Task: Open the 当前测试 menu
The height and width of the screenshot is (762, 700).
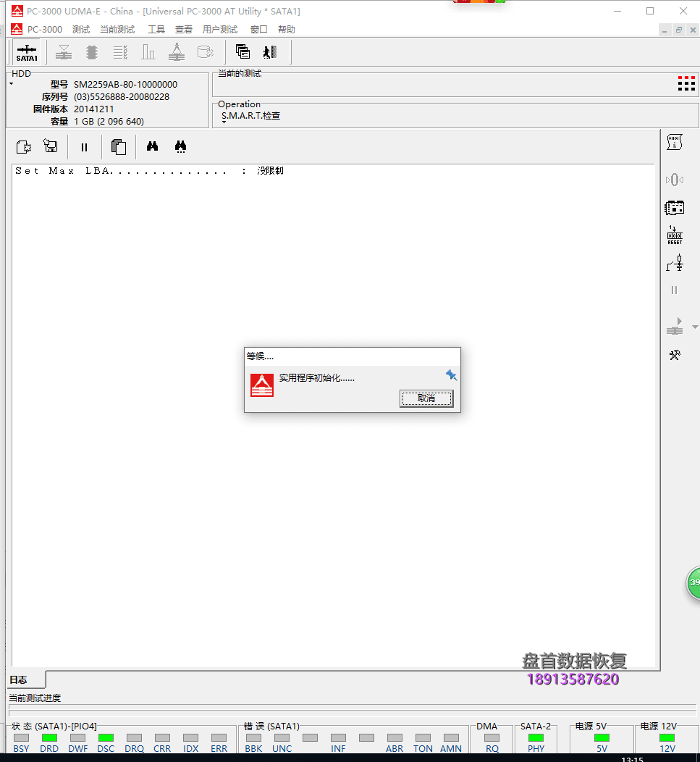Action: 117,30
